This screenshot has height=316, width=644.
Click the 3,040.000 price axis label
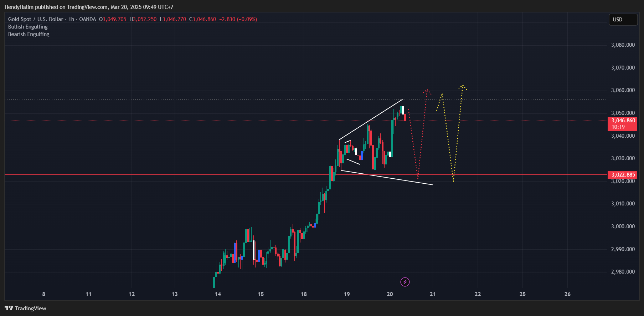coord(623,136)
